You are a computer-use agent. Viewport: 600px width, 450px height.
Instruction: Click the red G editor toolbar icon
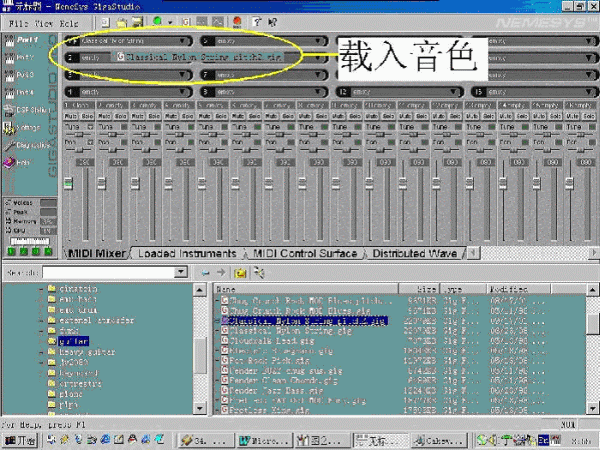point(186,23)
